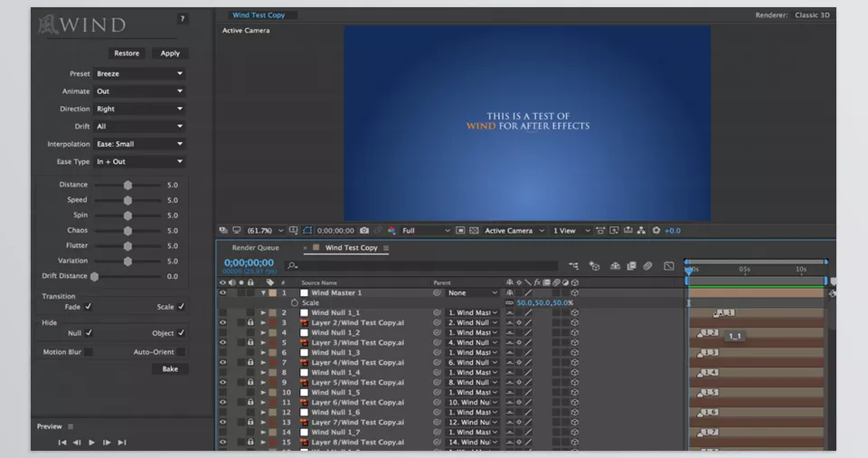Enable the Auto-Orient checkbox
Image resolution: width=868 pixels, height=458 pixels.
(x=181, y=352)
